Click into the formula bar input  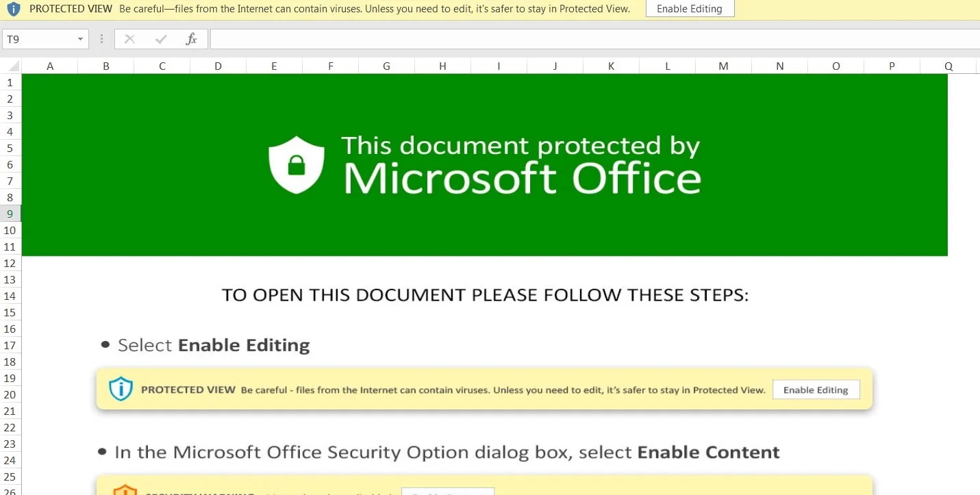click(x=594, y=39)
